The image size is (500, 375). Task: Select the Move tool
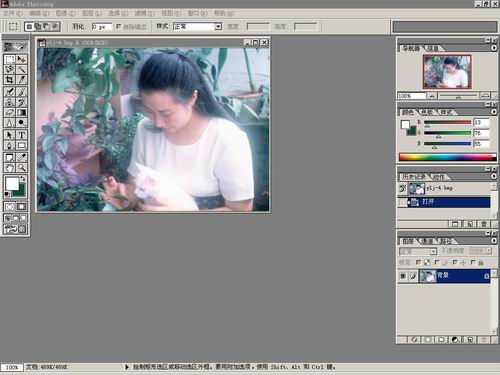21,59
